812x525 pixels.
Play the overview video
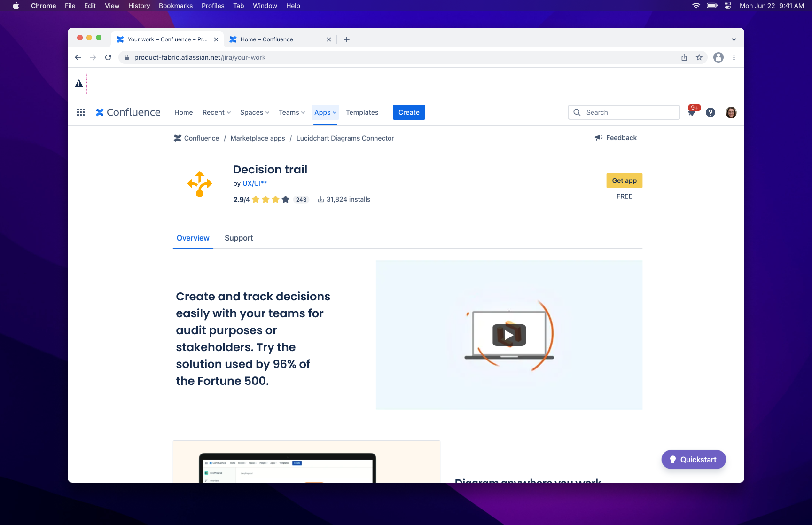[509, 335]
